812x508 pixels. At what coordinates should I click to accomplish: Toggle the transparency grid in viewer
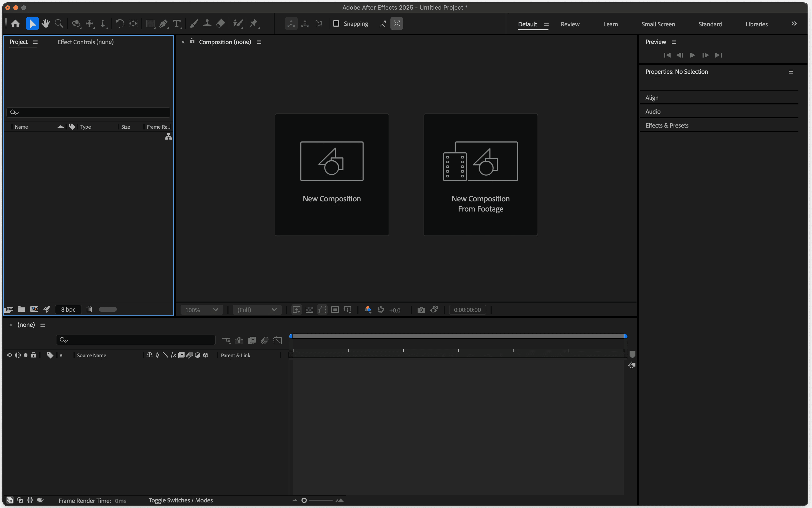(x=309, y=310)
